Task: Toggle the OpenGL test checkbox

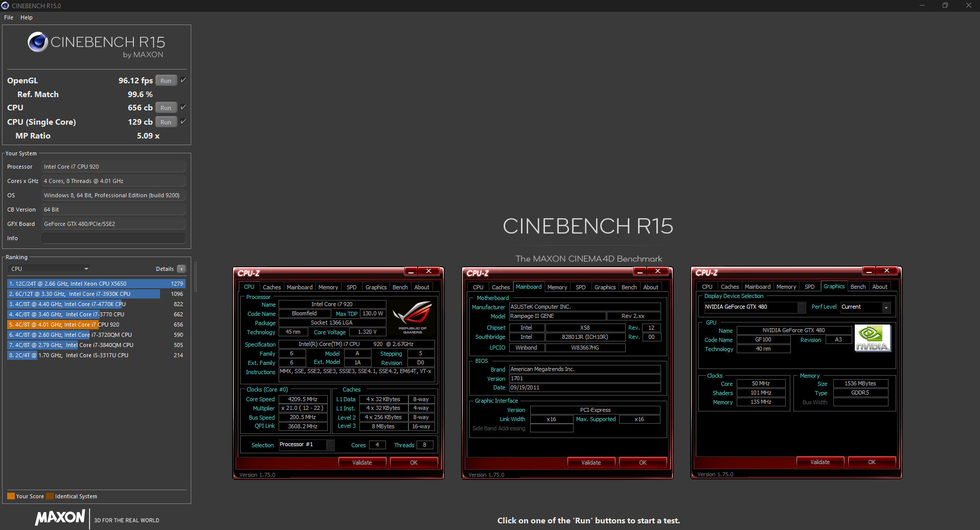Action: pos(183,80)
